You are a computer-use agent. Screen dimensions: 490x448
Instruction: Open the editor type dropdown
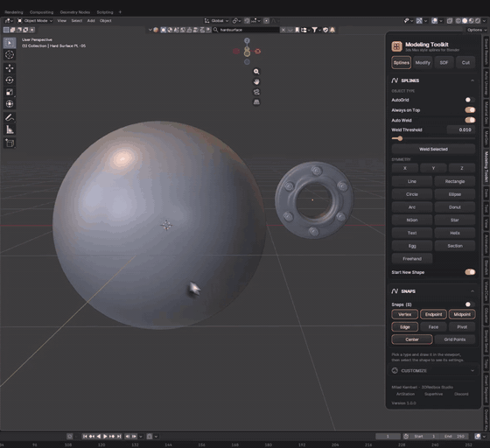point(9,21)
